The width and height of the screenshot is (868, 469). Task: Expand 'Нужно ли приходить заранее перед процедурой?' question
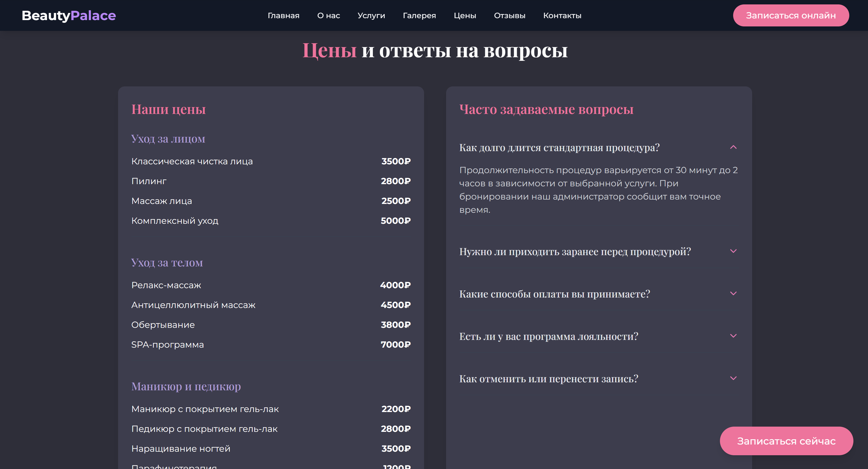click(x=575, y=252)
